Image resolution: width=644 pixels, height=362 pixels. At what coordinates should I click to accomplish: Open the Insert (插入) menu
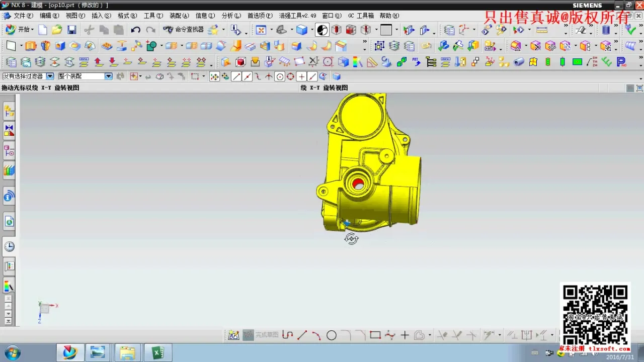101,16
